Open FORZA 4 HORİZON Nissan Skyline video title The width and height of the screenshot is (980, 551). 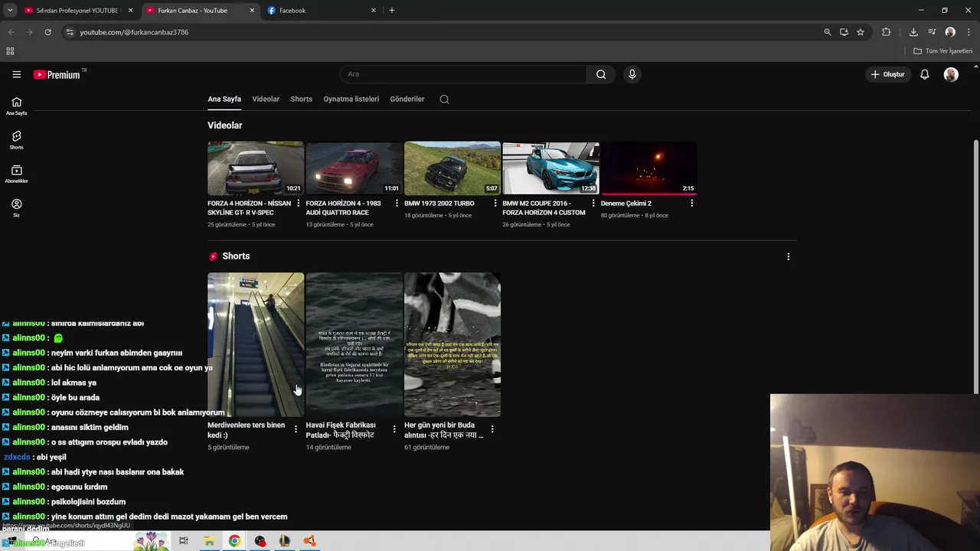(249, 208)
